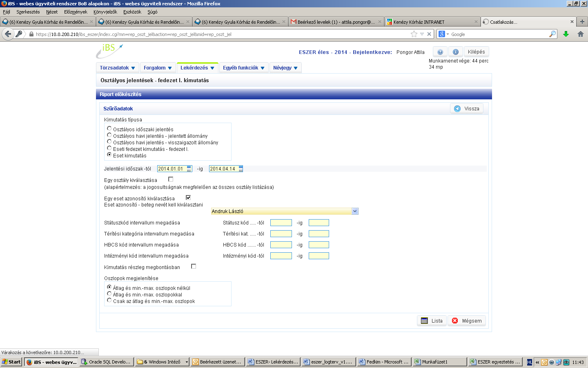Click the Kilépés logout button
This screenshot has width=588, height=368.
477,52
